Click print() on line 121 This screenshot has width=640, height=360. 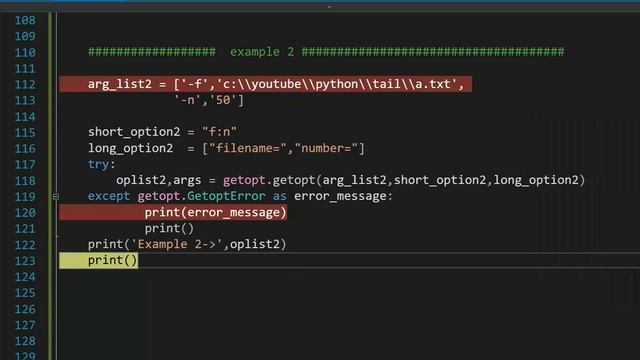coord(169,228)
